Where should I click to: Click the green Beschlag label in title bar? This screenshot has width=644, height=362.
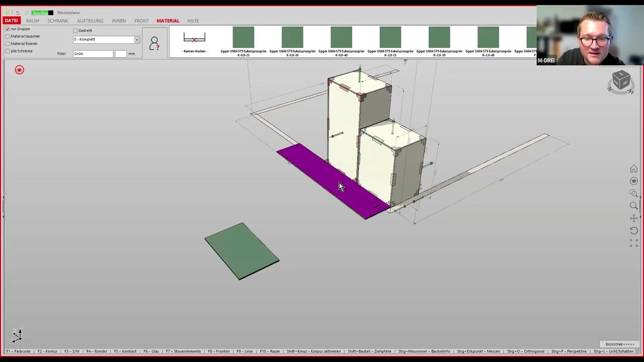point(40,13)
